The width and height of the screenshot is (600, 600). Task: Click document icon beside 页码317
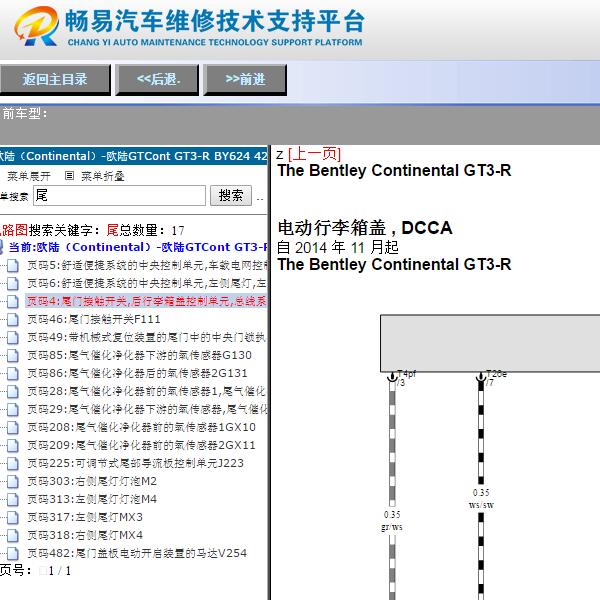click(x=13, y=517)
